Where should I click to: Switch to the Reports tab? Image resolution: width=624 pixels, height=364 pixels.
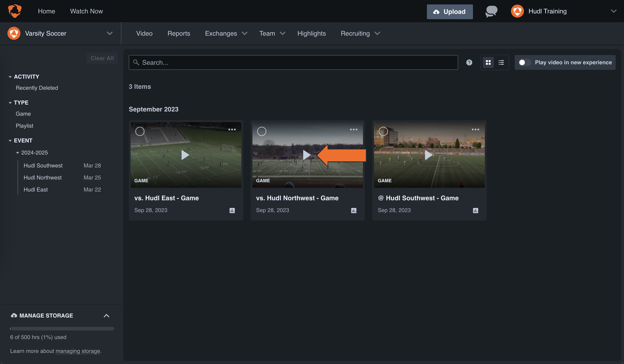coord(179,33)
